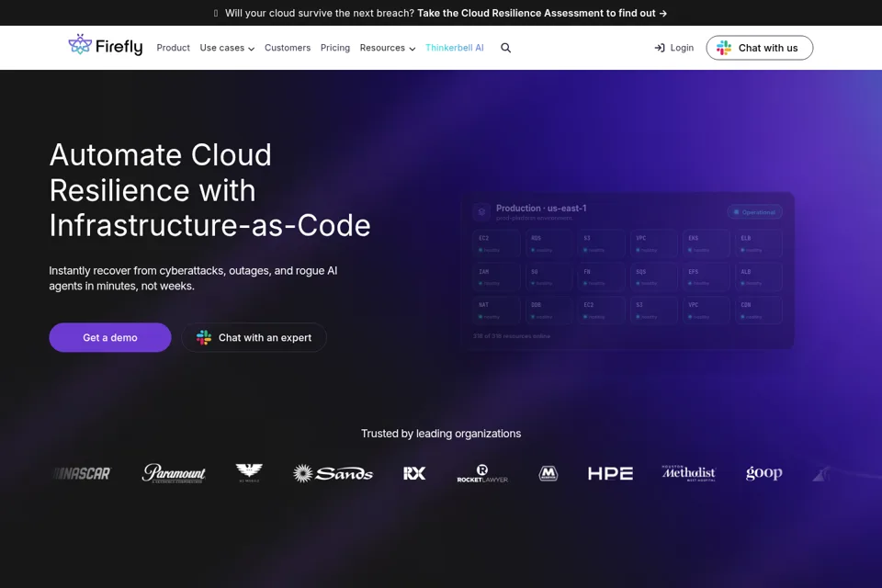Image resolution: width=882 pixels, height=588 pixels.
Task: Click the Sands logo
Action: point(333,474)
